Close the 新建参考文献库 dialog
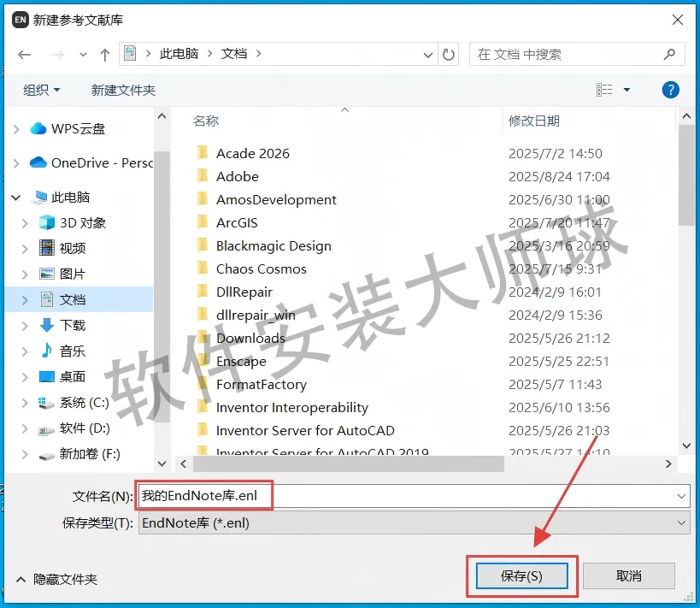Viewport: 700px width, 608px height. 678,20
